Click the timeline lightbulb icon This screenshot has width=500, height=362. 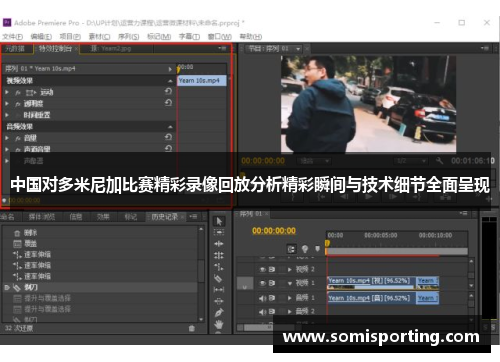pos(305,249)
